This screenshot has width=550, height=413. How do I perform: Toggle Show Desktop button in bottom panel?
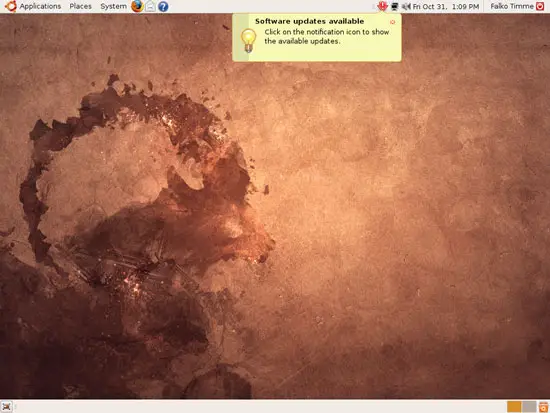click(7, 407)
